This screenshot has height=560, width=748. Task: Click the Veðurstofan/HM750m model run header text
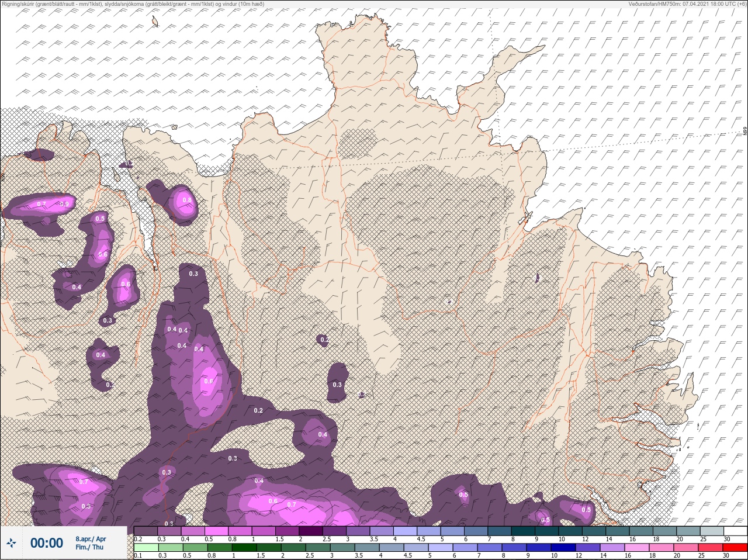pos(687,4)
